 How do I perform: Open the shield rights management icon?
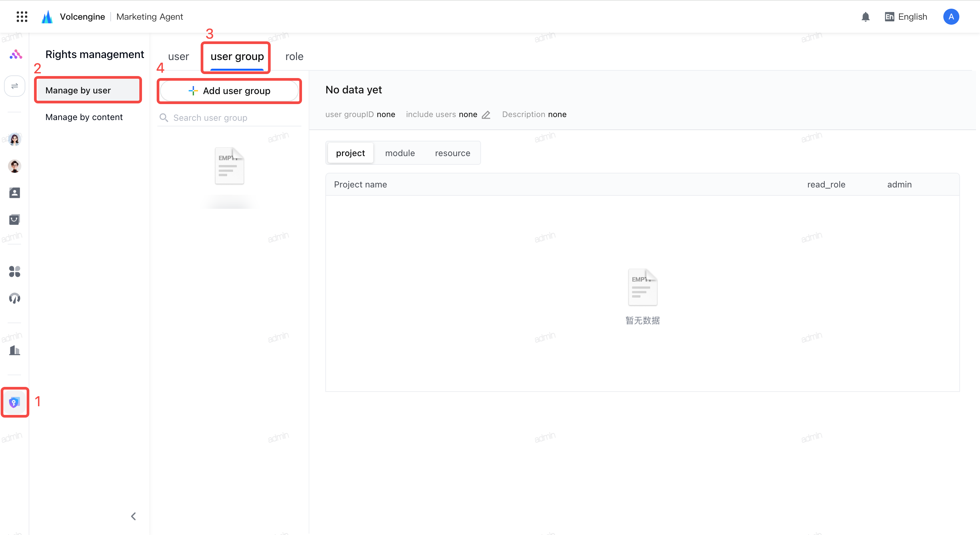14,402
